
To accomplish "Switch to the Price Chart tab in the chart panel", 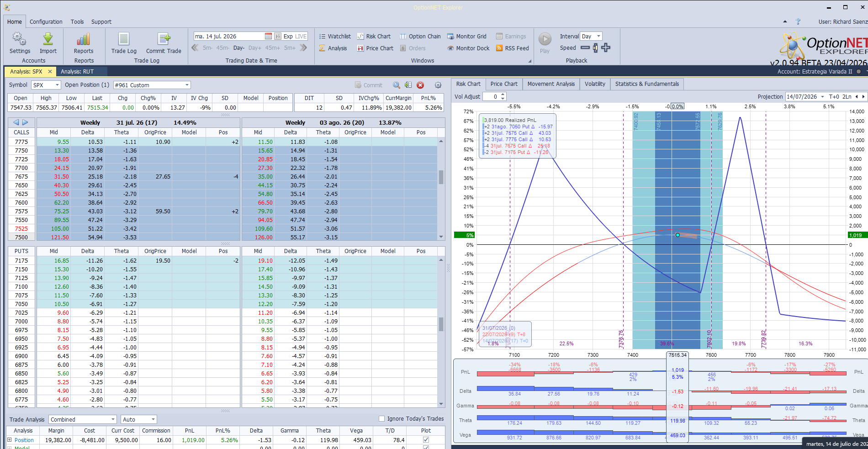I will coord(504,84).
